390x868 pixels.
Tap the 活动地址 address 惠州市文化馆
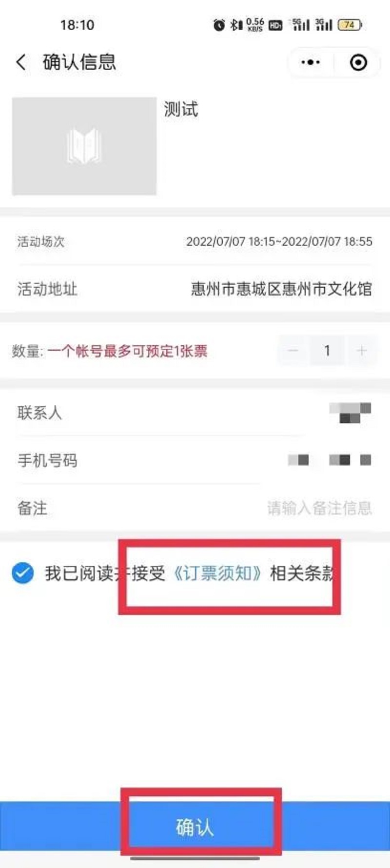click(281, 289)
